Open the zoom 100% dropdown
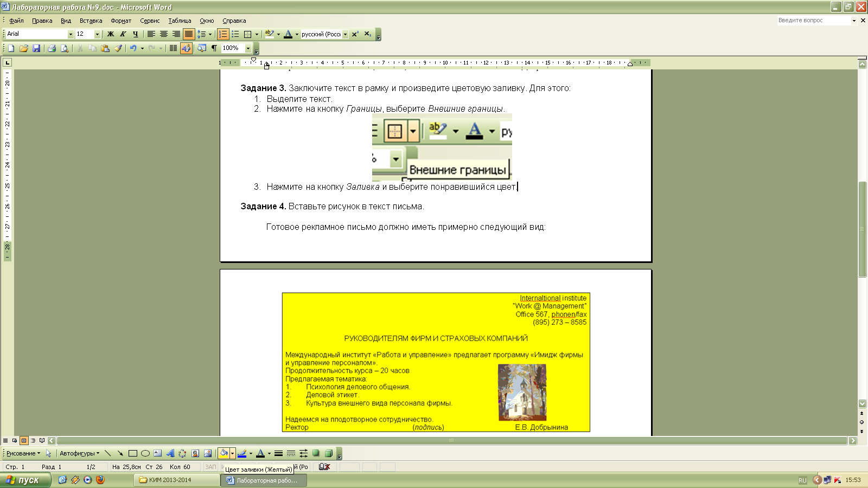Image resolution: width=868 pixels, height=488 pixels. (248, 48)
